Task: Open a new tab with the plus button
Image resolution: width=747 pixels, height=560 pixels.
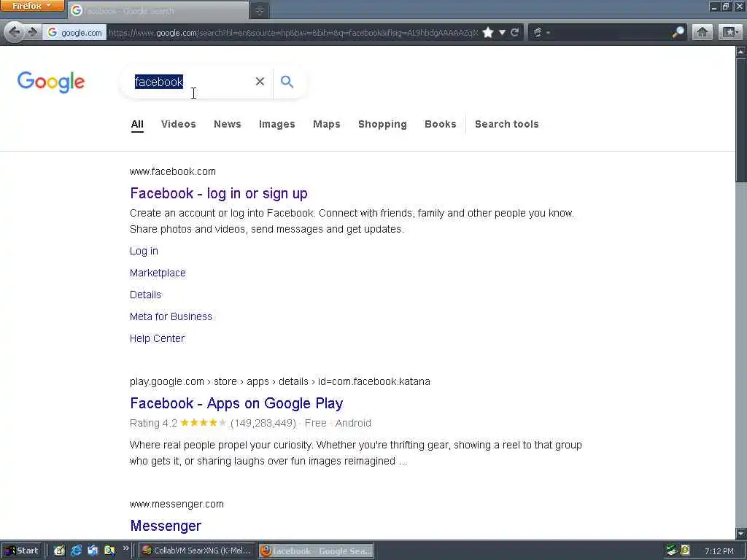Action: (260, 10)
